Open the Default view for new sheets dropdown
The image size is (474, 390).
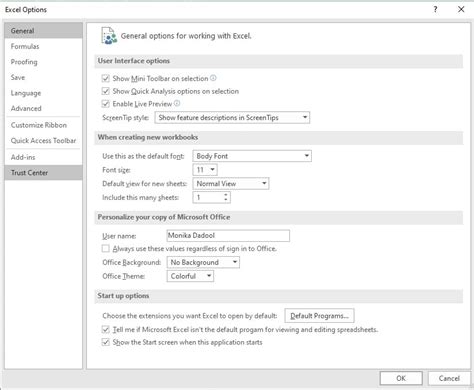[x=231, y=183]
